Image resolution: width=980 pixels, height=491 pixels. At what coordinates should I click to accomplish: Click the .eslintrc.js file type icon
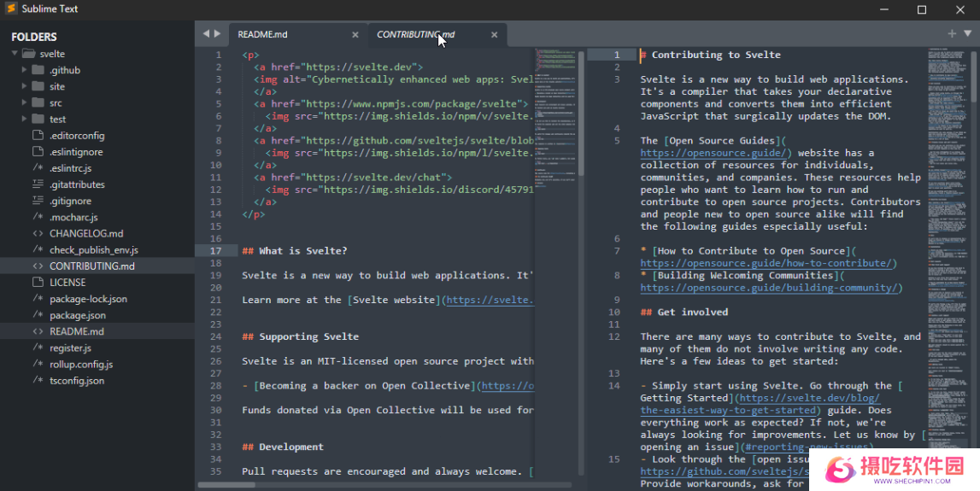[x=38, y=167]
